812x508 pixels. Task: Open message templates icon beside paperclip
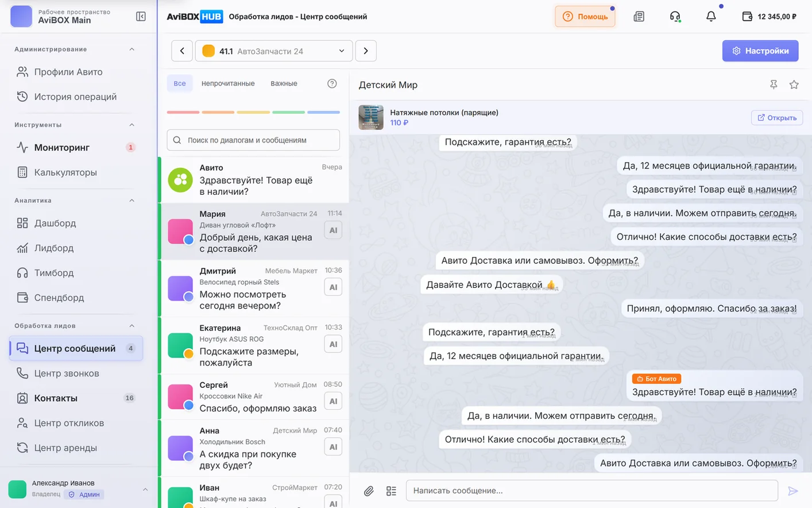pyautogui.click(x=391, y=491)
